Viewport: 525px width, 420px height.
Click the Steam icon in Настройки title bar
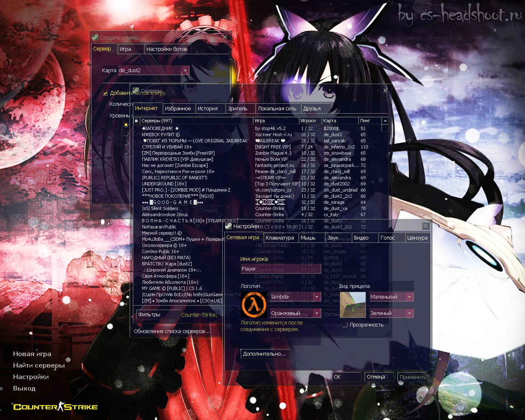pyautogui.click(x=228, y=226)
